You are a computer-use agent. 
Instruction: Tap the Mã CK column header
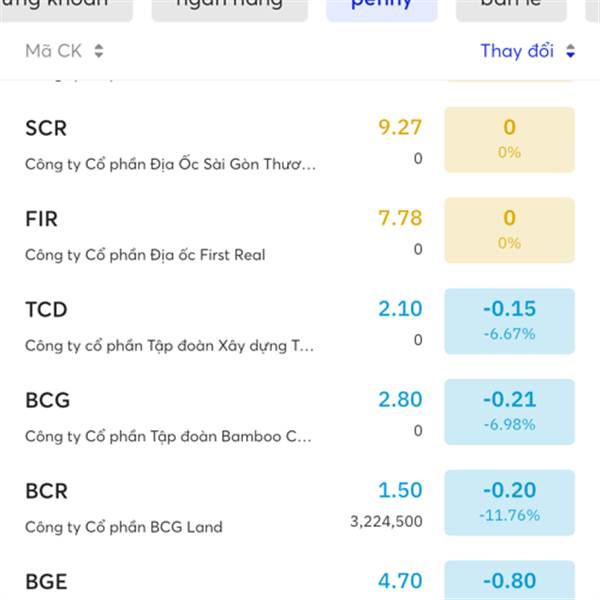point(53,51)
